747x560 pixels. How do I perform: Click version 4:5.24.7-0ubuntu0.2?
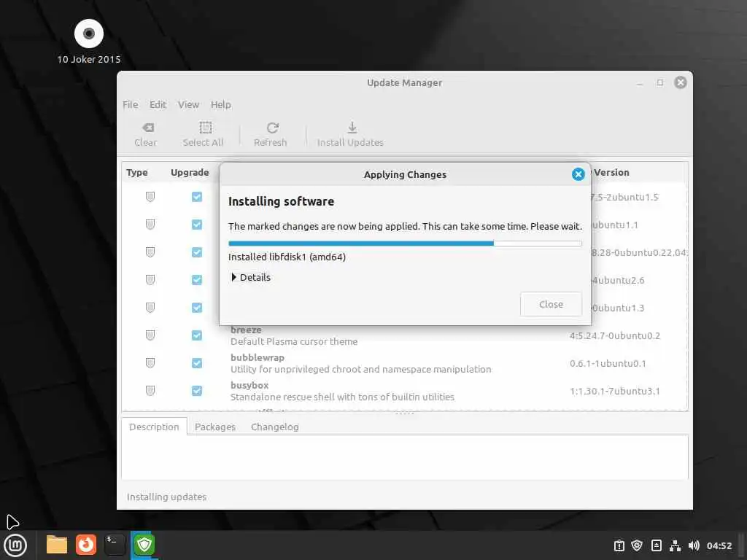(614, 335)
